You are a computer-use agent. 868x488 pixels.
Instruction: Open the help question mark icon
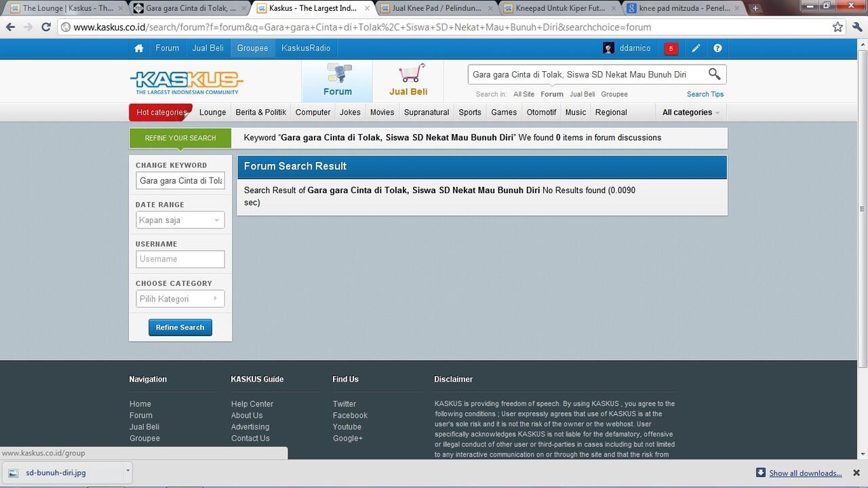pos(717,48)
